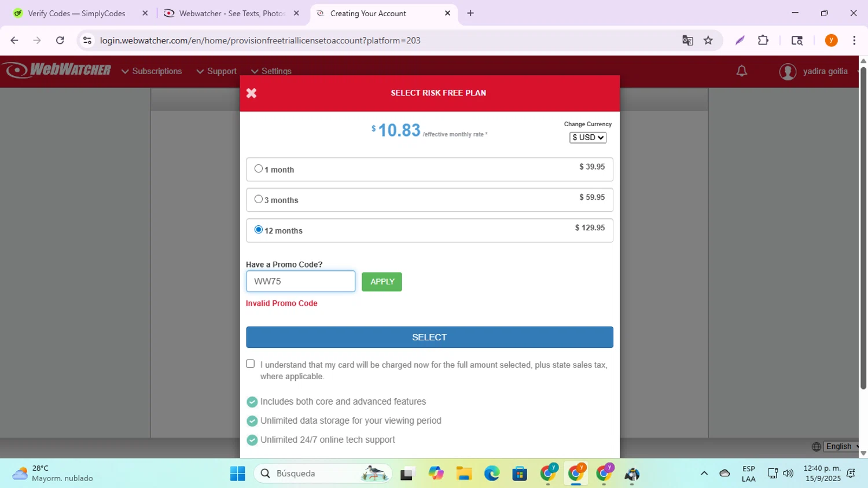
Task: Open the volume speaker tray icon
Action: click(788, 474)
